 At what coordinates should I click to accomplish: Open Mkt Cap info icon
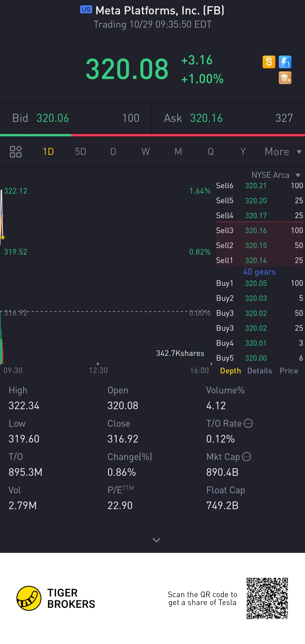(x=247, y=457)
